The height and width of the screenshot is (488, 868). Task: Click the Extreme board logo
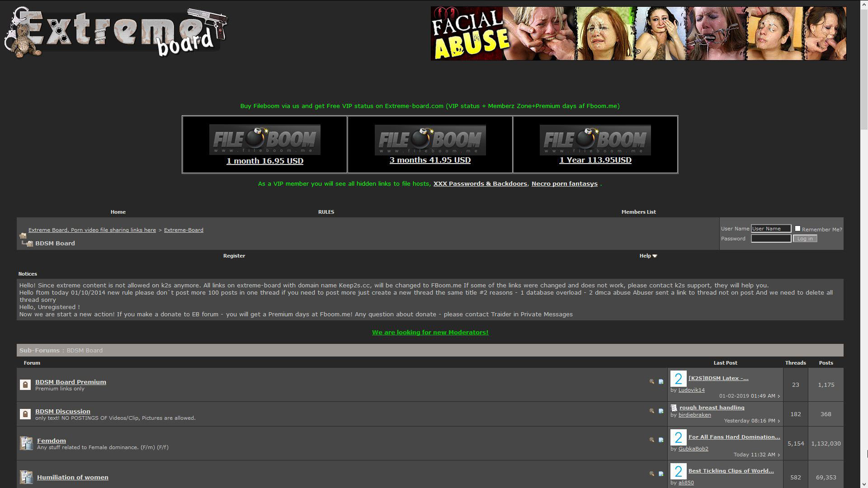116,32
